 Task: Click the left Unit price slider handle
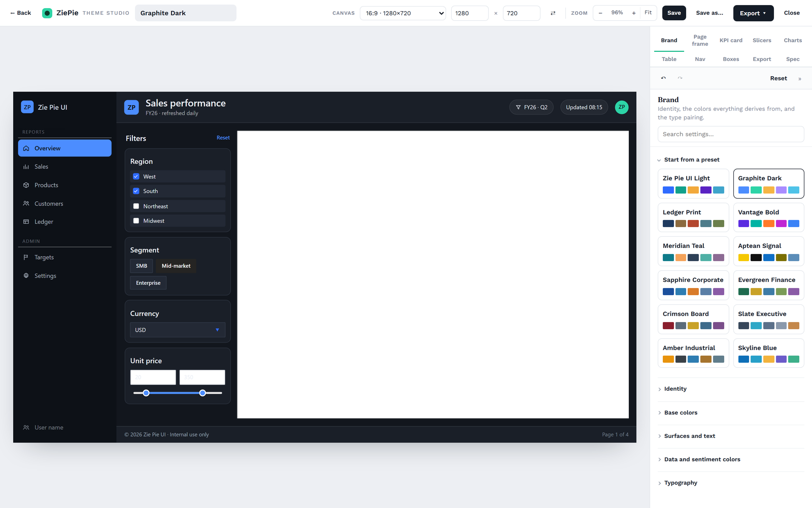pyautogui.click(x=146, y=393)
